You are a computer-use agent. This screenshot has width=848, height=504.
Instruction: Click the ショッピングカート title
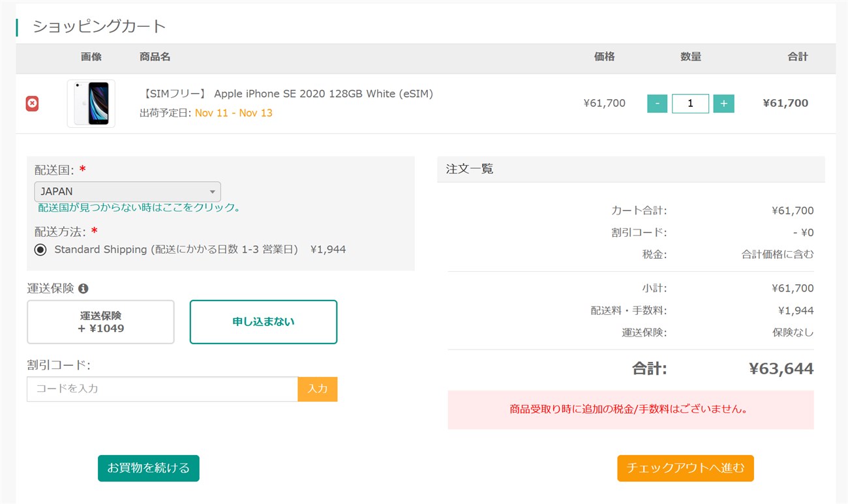pos(99,27)
